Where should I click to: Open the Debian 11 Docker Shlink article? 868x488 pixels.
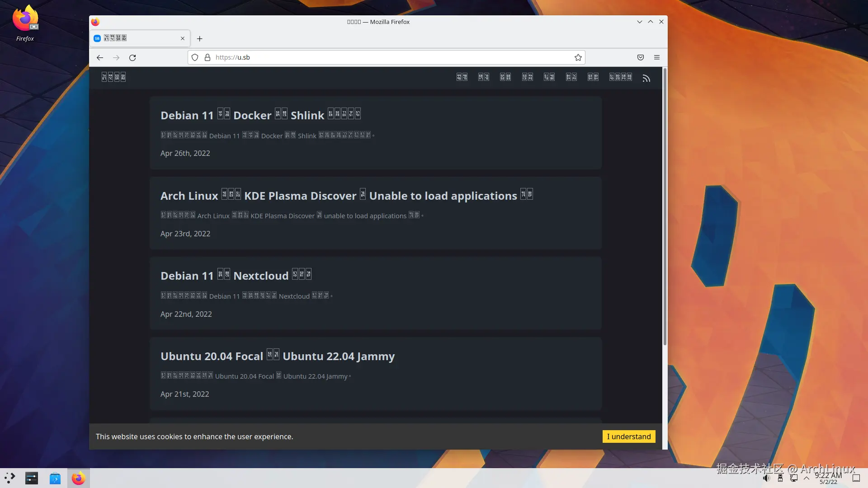260,115
